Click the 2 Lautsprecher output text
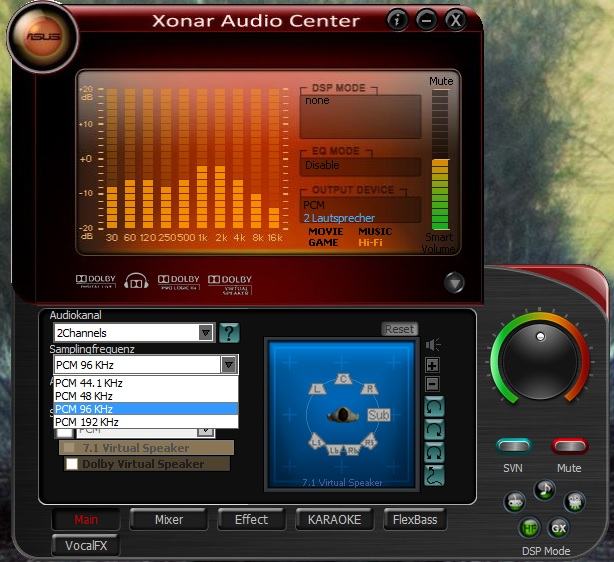 pos(339,218)
